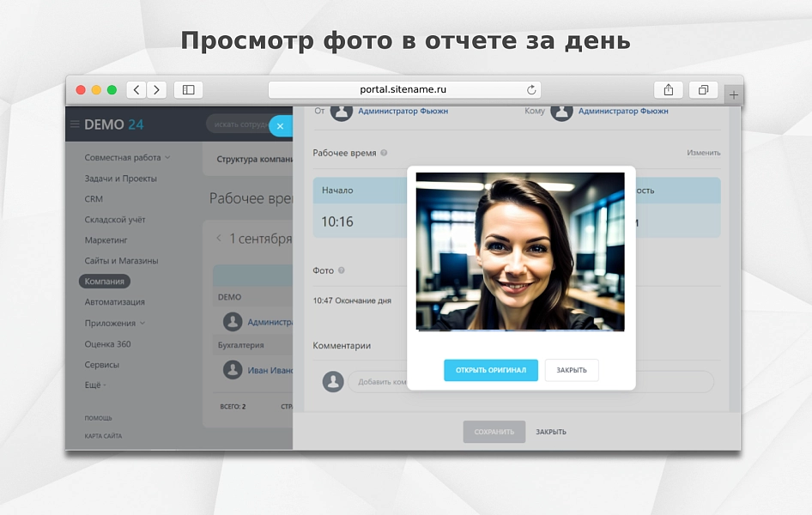Open the hamburger menu beside DEMO 24

[75, 124]
